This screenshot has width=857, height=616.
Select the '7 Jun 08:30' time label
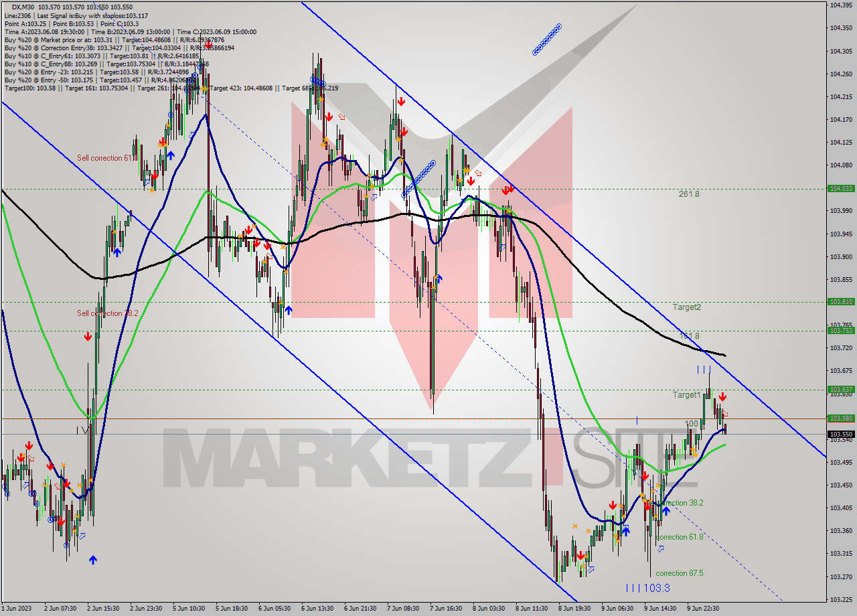point(403,609)
